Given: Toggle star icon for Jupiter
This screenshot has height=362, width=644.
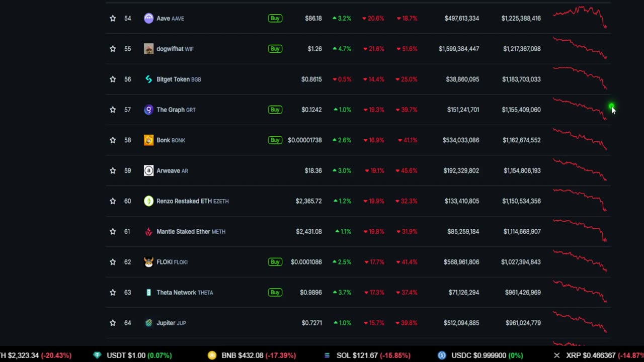Looking at the screenshot, I should point(113,323).
